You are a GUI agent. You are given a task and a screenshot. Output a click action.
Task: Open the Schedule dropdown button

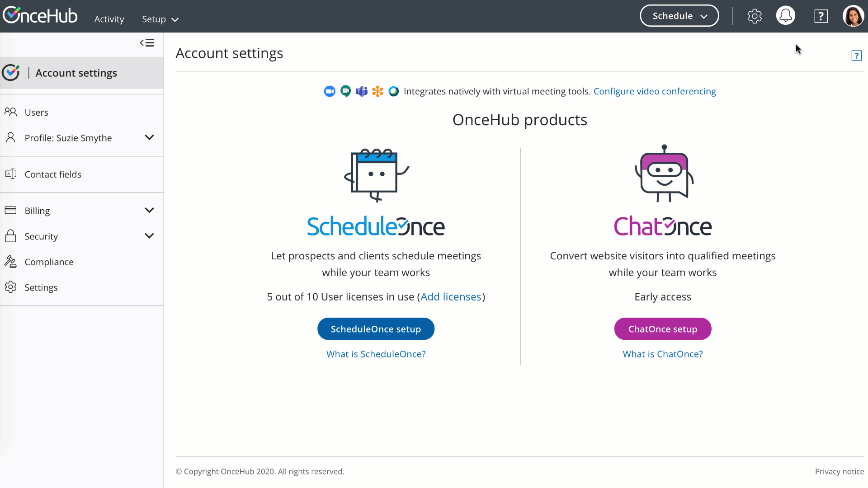tap(679, 16)
